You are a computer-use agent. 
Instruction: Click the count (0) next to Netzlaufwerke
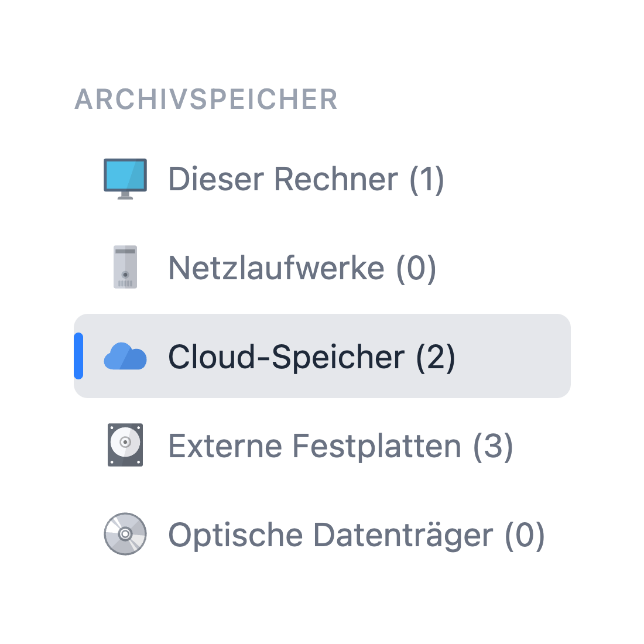(x=417, y=268)
